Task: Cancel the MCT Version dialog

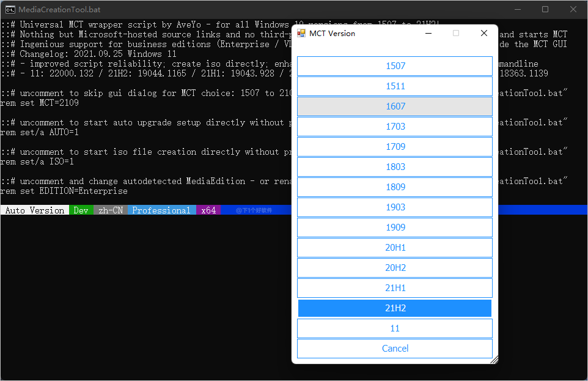Action: point(394,349)
